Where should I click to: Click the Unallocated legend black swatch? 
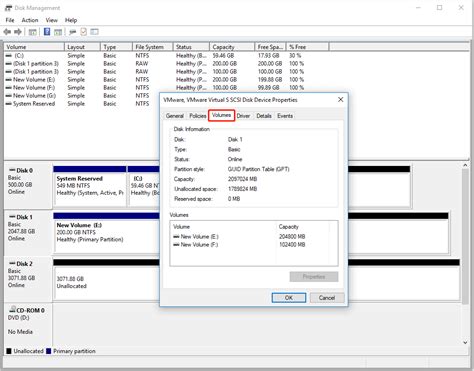[9, 351]
